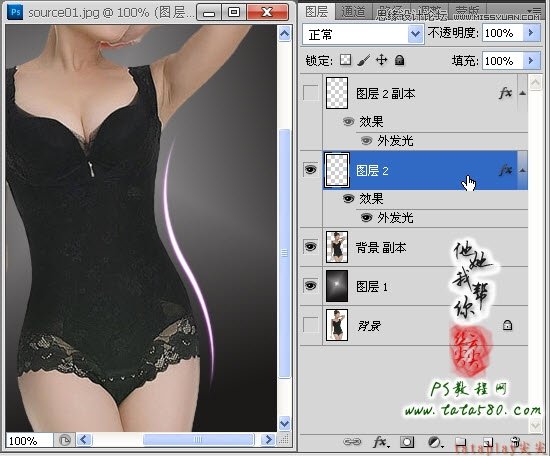Click document scroll down arrow
This screenshot has height=456, width=550.
(x=284, y=423)
